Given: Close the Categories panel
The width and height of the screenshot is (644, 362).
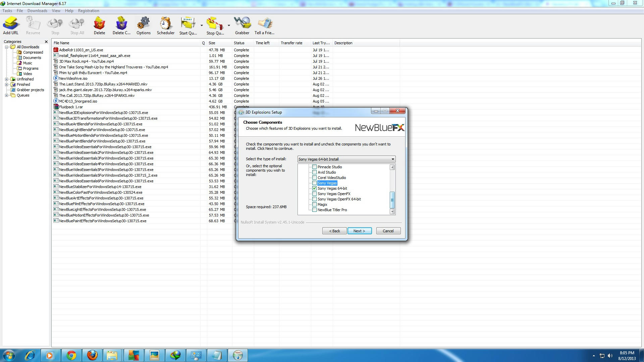Looking at the screenshot, I should [x=46, y=42].
